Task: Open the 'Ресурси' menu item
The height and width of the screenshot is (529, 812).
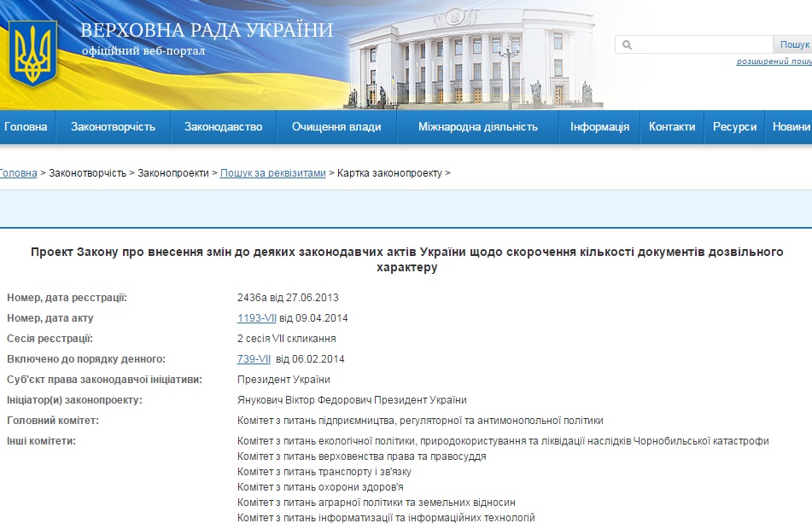Action: pyautogui.click(x=734, y=127)
